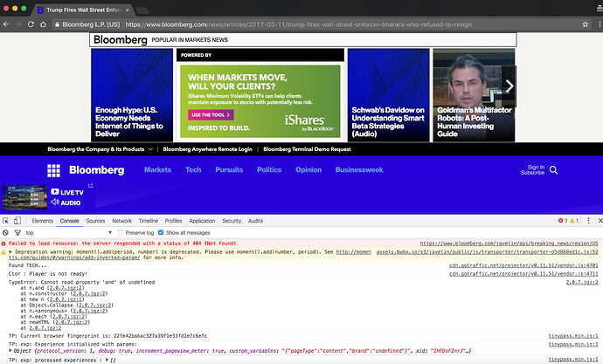The image size is (603, 364).
Task: Open the browser home page icon
Action: (x=43, y=24)
